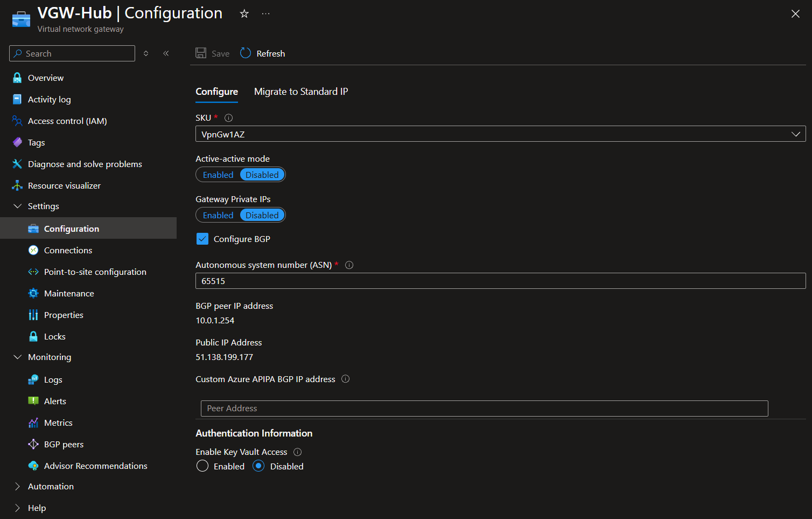Click the sidebar expand/collapse all arrows

pos(146,53)
